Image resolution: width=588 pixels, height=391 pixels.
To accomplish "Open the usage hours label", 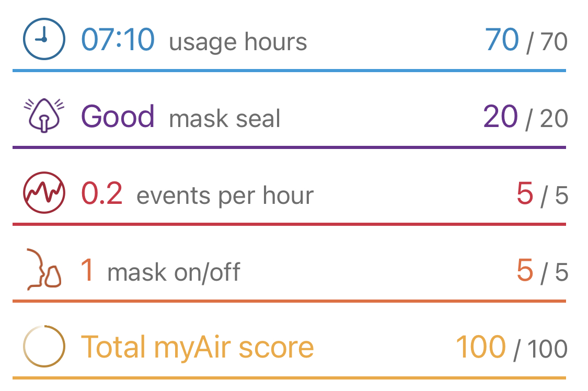I will tap(238, 41).
